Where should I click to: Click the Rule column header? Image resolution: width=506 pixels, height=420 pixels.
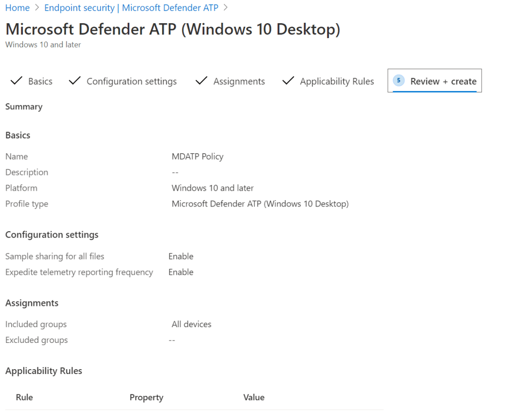[x=24, y=397]
